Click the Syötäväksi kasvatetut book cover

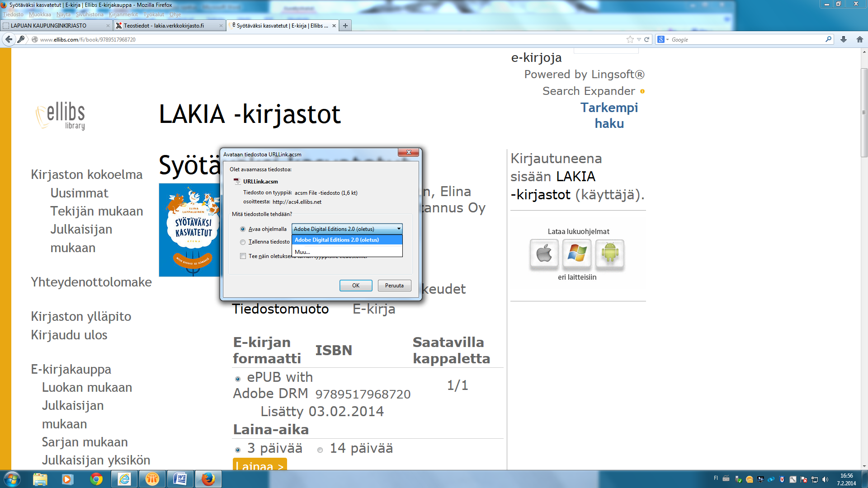[190, 230]
